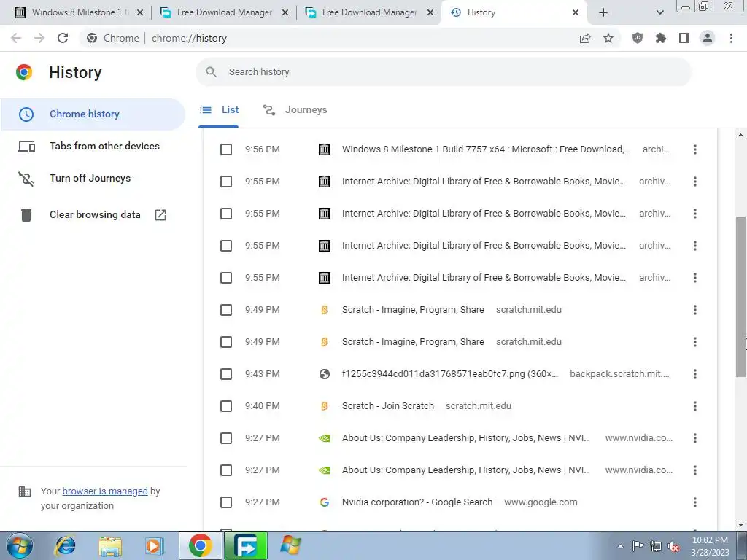
Task: Open the Windows Start menu
Action: click(x=20, y=545)
